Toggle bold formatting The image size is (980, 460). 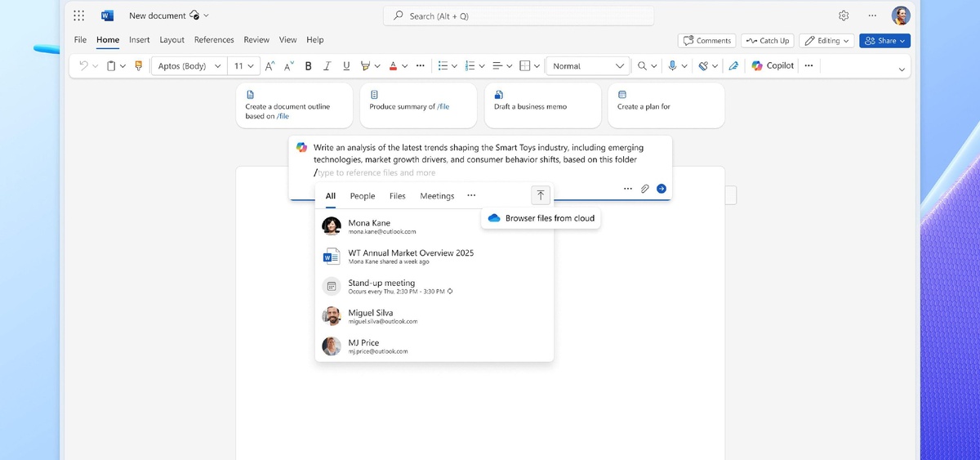tap(309, 66)
